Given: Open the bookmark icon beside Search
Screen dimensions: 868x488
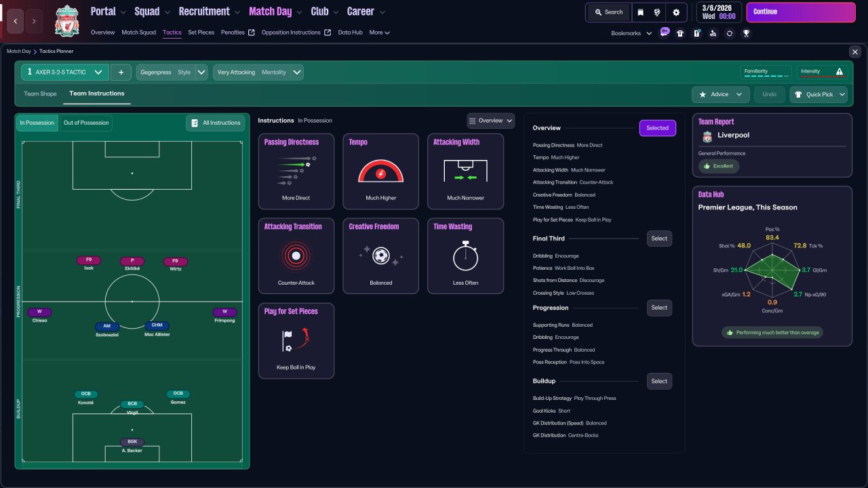Looking at the screenshot, I should coord(641,12).
